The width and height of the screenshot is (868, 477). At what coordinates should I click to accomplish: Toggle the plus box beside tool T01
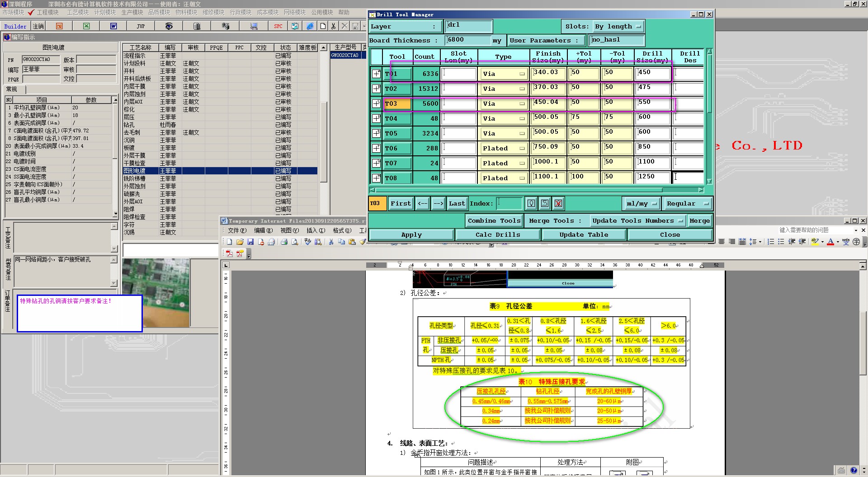pos(376,74)
